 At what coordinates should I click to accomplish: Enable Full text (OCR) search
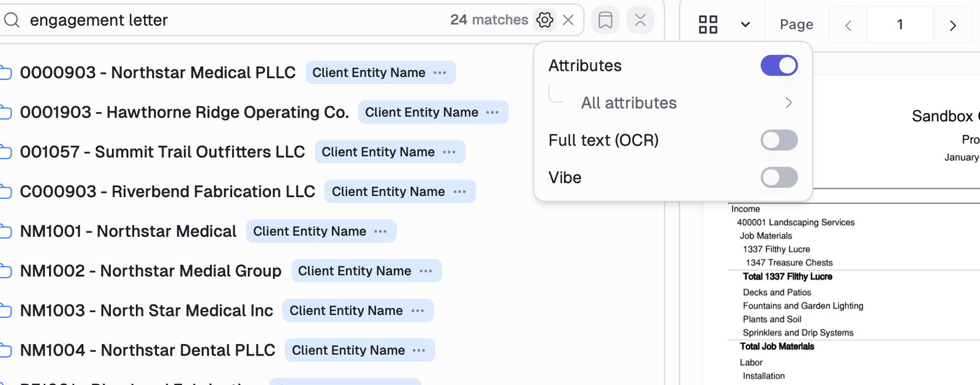(779, 140)
